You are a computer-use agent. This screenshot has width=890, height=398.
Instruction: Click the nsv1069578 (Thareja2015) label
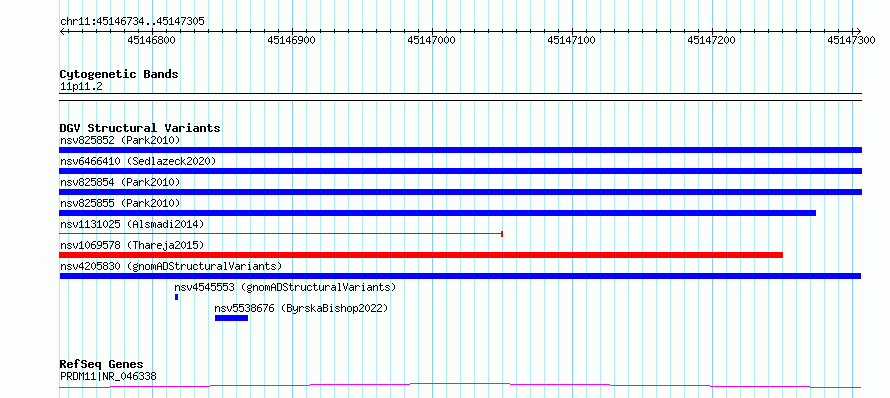tap(132, 245)
